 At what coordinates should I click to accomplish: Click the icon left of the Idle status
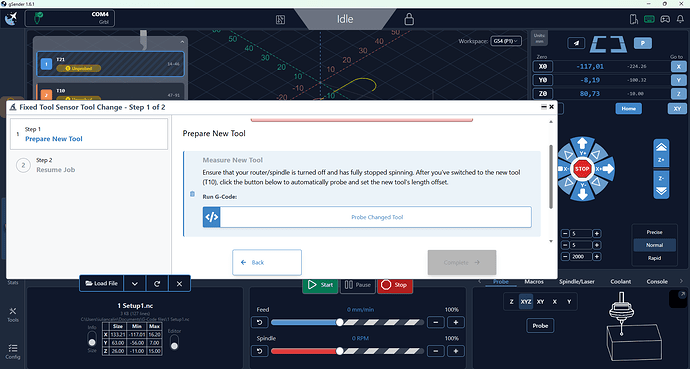coord(280,19)
